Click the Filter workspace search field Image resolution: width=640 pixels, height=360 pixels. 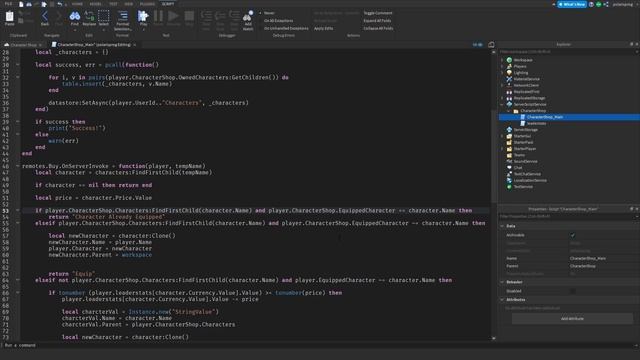[568, 52]
